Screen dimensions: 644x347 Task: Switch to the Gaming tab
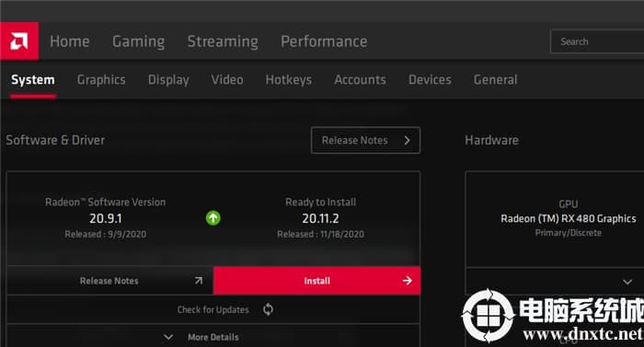tap(138, 41)
